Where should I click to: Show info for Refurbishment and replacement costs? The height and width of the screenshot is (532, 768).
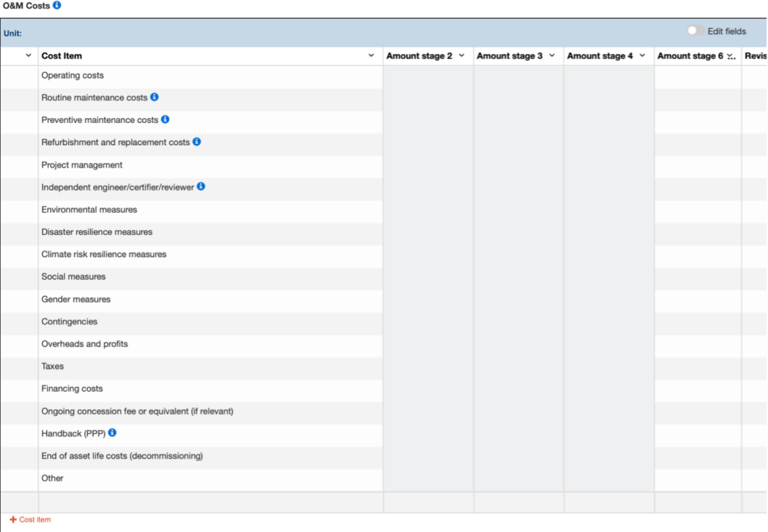point(197,142)
